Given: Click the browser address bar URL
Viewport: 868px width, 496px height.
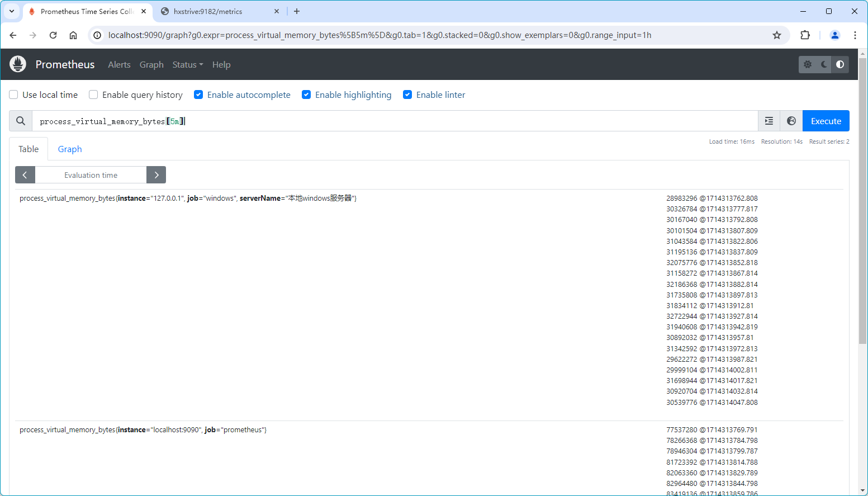Looking at the screenshot, I should 380,35.
